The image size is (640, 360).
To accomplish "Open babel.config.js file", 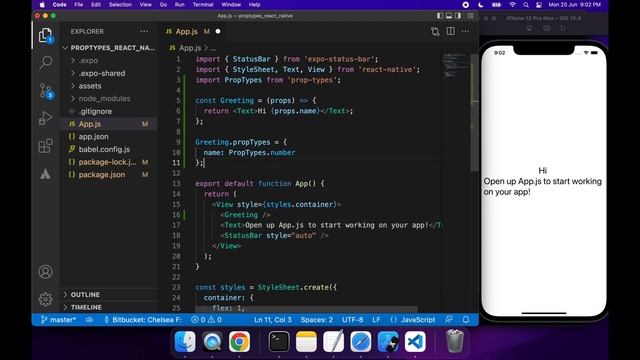I will pyautogui.click(x=109, y=149).
